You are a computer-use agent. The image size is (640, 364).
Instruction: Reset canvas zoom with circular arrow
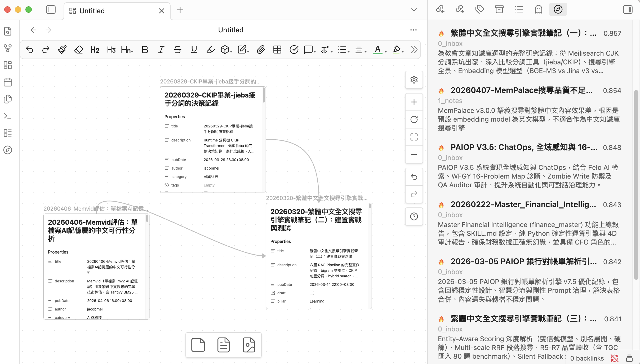pos(414,119)
